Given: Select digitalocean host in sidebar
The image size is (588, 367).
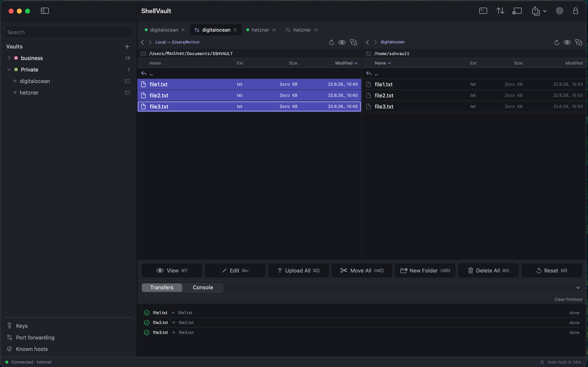Looking at the screenshot, I should pos(35,81).
